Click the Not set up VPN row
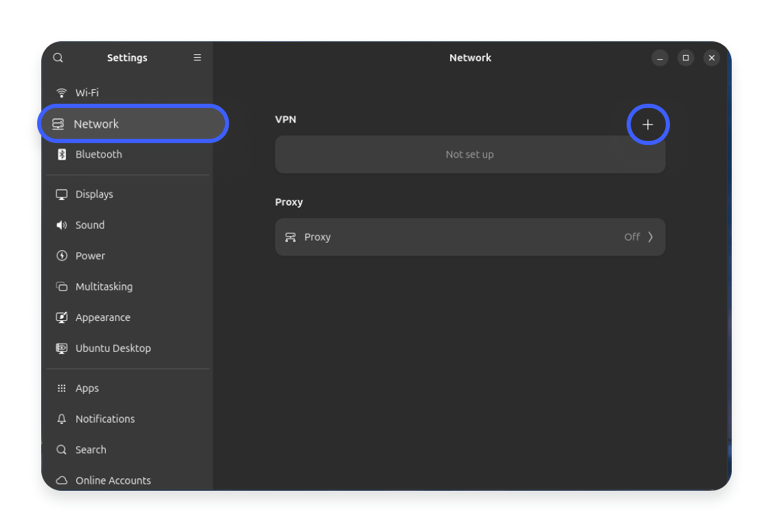 point(470,154)
